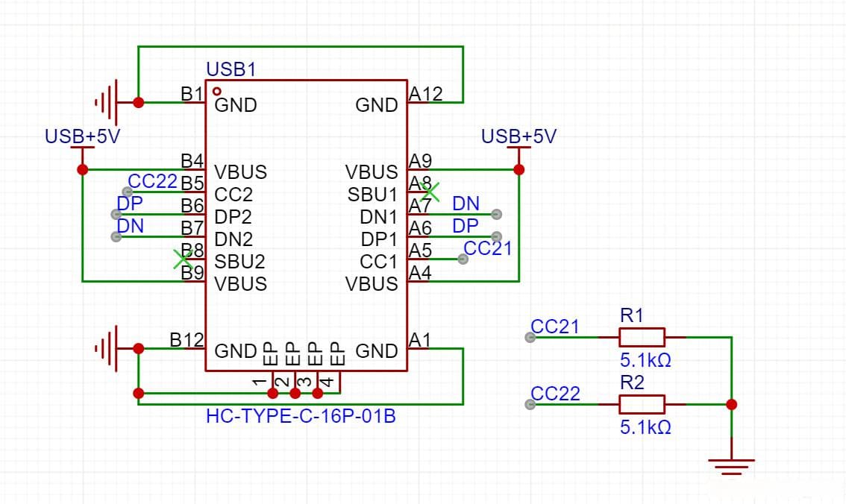846x504 pixels.
Task: Click the DP1 pin name
Action: click(379, 239)
